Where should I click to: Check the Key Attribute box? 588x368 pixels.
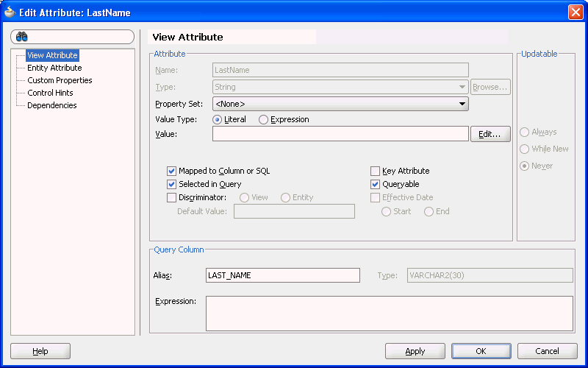(x=375, y=171)
